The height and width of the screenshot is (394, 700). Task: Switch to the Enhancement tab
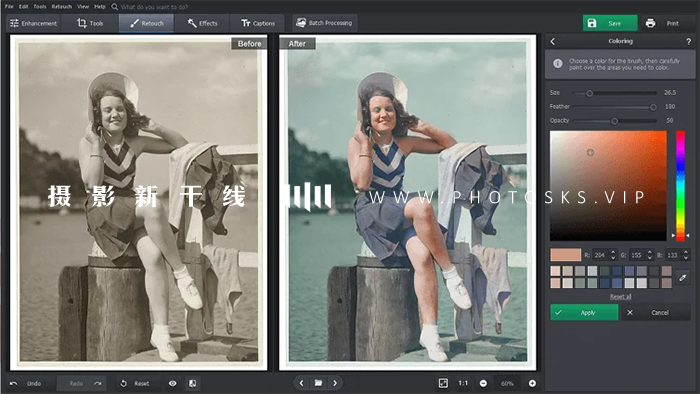click(33, 23)
